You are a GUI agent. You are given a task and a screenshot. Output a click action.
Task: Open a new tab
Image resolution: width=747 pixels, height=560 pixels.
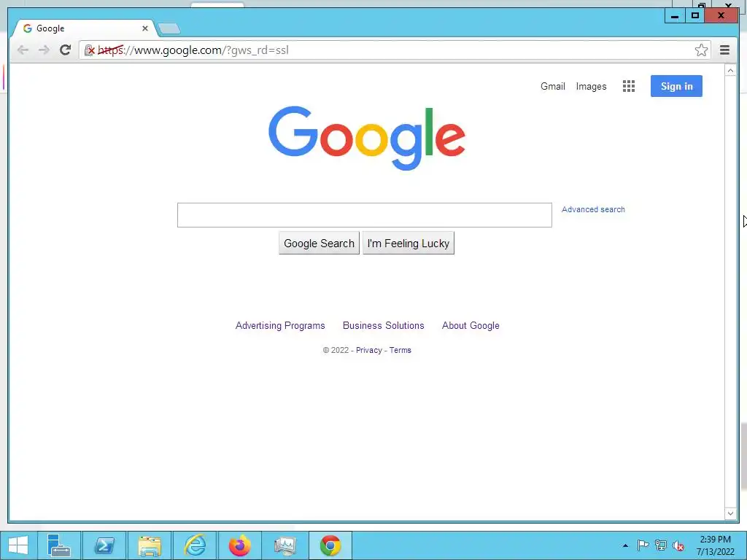pos(169,28)
